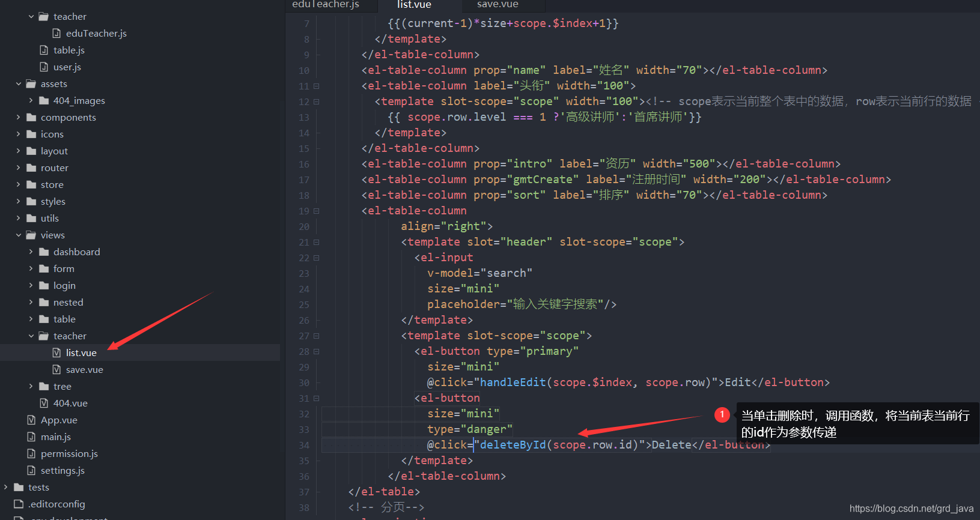
Task: Click the layout folder icon
Action: (x=31, y=151)
